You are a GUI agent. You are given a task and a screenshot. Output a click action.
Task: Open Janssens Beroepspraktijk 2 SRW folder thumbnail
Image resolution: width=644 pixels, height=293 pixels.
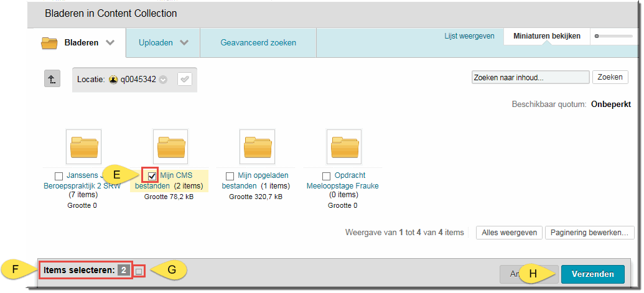point(84,147)
